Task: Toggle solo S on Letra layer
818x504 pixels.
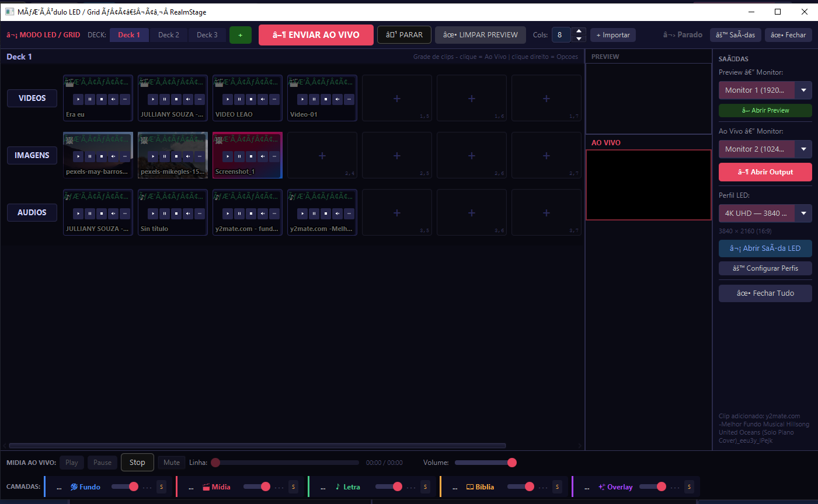Action: point(426,487)
